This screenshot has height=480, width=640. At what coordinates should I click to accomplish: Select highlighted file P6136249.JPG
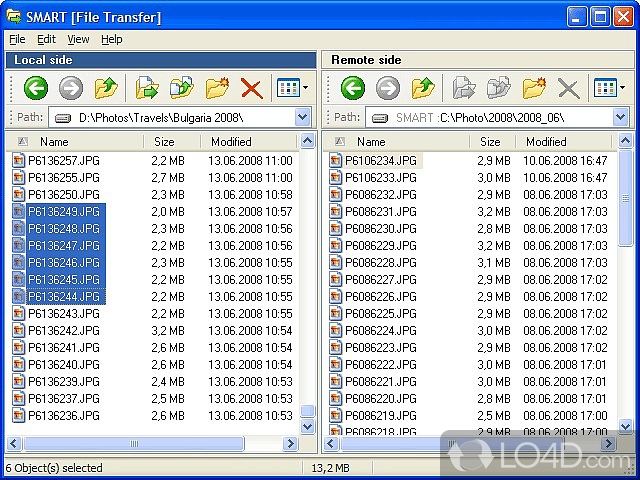[64, 212]
